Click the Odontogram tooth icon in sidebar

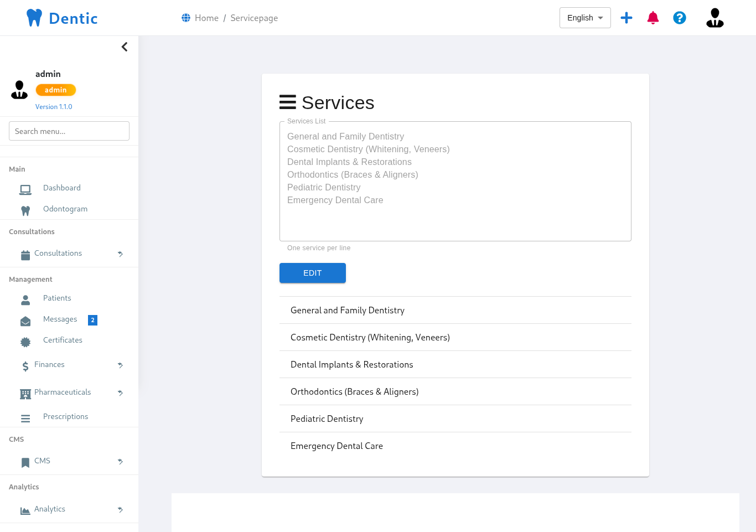[x=25, y=210]
